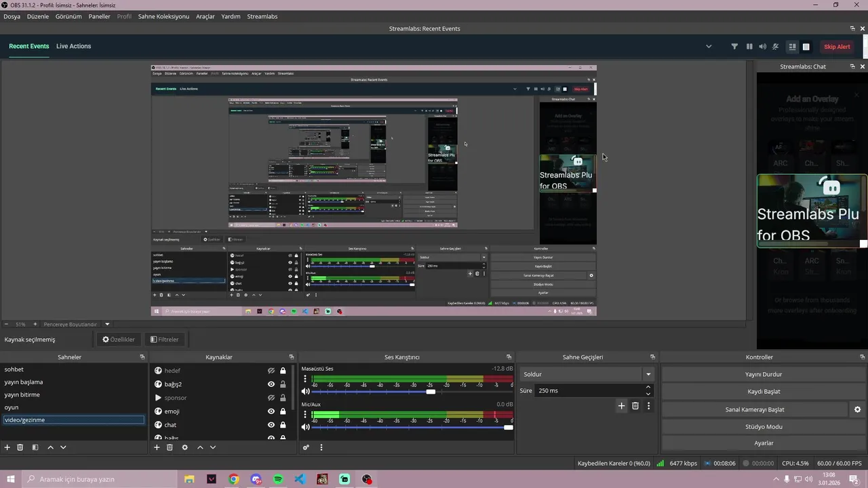Click Sanal Kamerayı Başlat button
This screenshot has height=488, width=868.
755,409
